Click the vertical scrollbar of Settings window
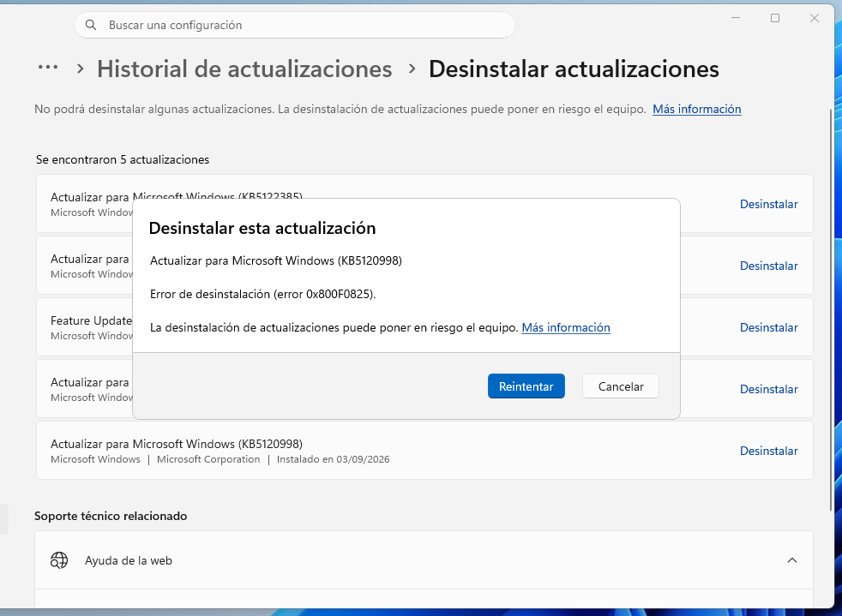The width and height of the screenshot is (842, 616). point(832,309)
